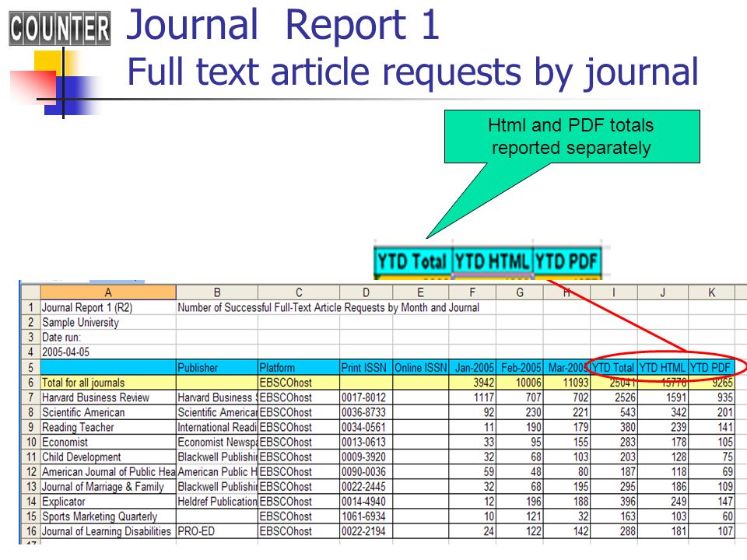Screen dimensions: 747x560
Task: Click Print ISSN '0036-8733' cell
Action: pyautogui.click(x=366, y=411)
